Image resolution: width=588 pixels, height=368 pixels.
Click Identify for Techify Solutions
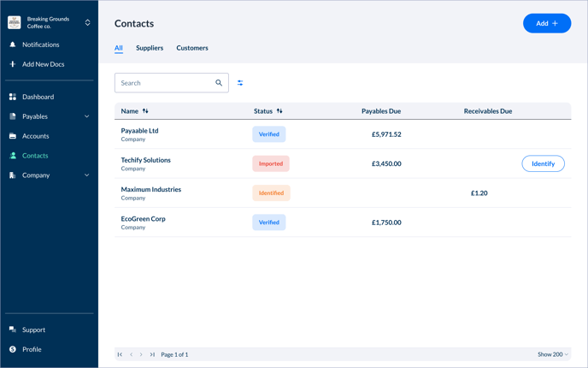(543, 163)
